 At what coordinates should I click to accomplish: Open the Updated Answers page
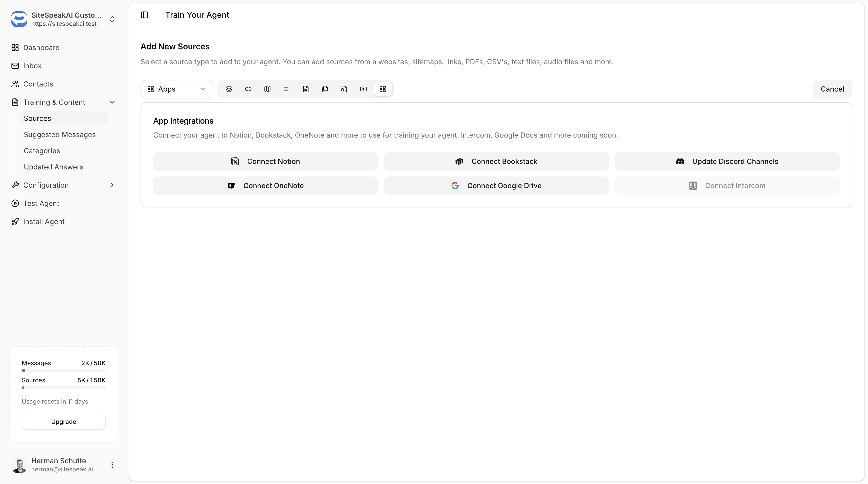[53, 167]
